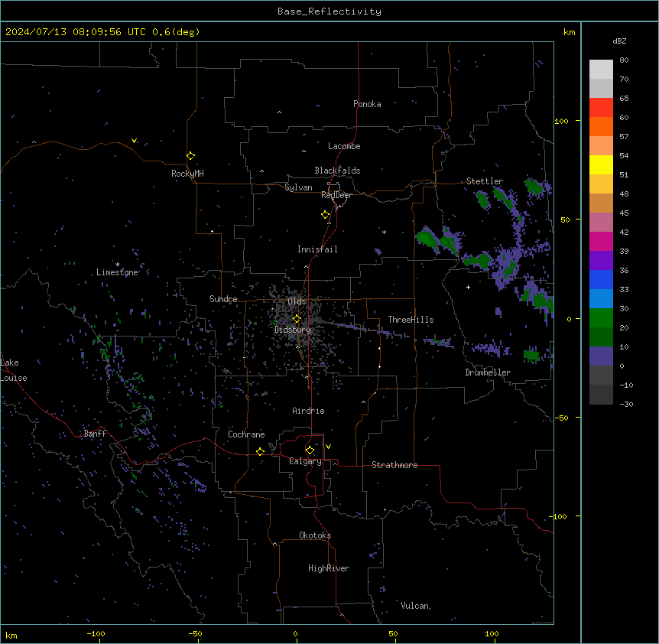The width and height of the screenshot is (659, 644).
Task: Click the yellow diamond marker above RockyMH
Action: tap(190, 156)
